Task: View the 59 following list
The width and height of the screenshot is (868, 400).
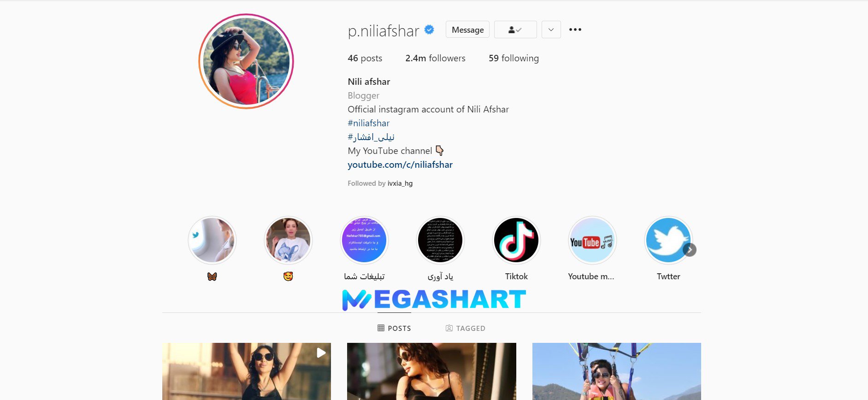Action: tap(514, 58)
